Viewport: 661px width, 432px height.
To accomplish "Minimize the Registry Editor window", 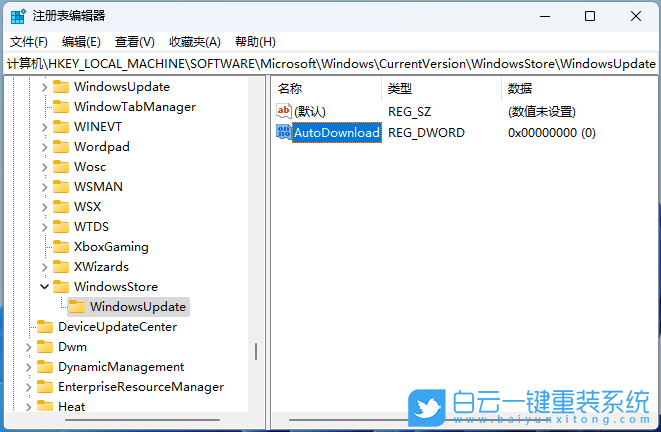I will point(545,16).
